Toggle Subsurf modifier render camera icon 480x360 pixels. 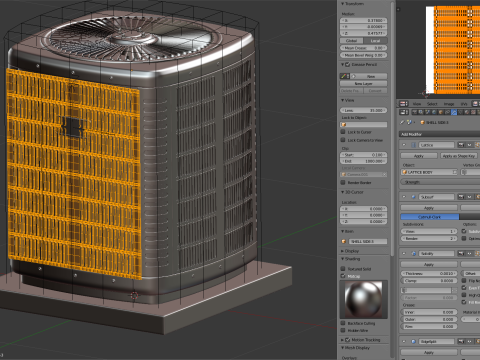coord(461,197)
